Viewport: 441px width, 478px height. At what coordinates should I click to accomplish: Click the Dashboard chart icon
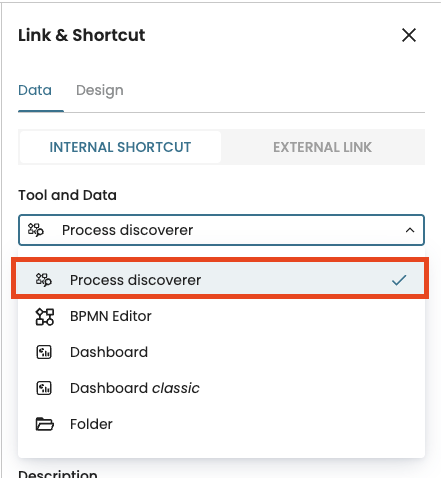tap(44, 352)
